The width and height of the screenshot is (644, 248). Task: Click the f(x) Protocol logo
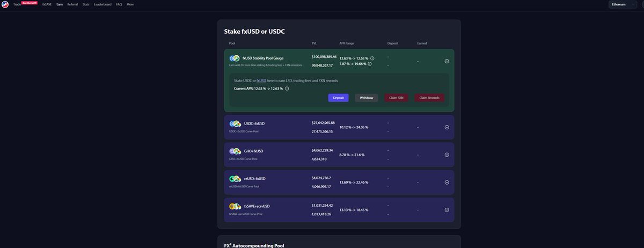click(5, 4)
